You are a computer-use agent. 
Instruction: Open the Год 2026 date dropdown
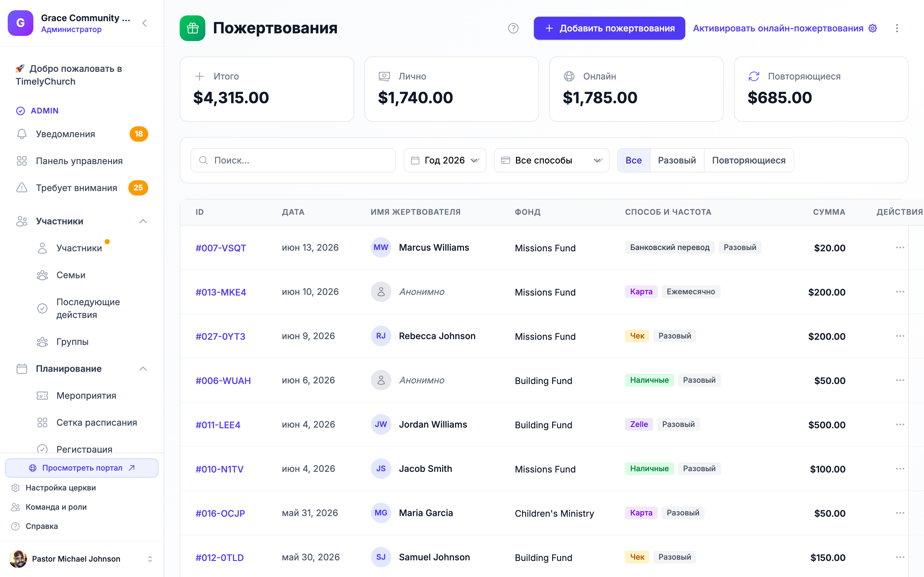[444, 160]
